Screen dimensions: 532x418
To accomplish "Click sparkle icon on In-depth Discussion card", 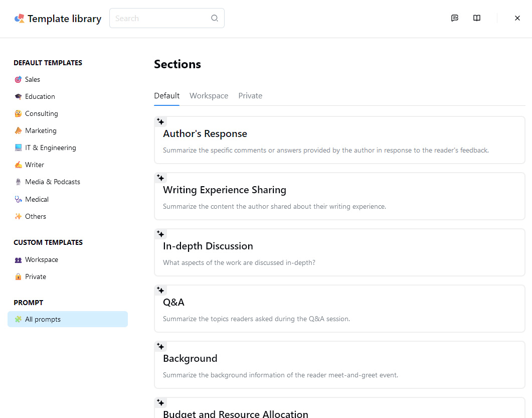I will tap(161, 234).
